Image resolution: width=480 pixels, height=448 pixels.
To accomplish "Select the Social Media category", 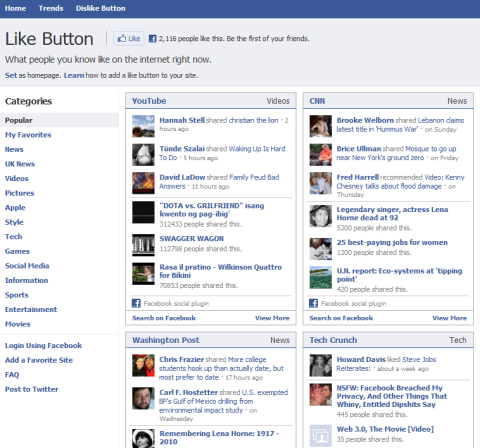I will coord(27,266).
